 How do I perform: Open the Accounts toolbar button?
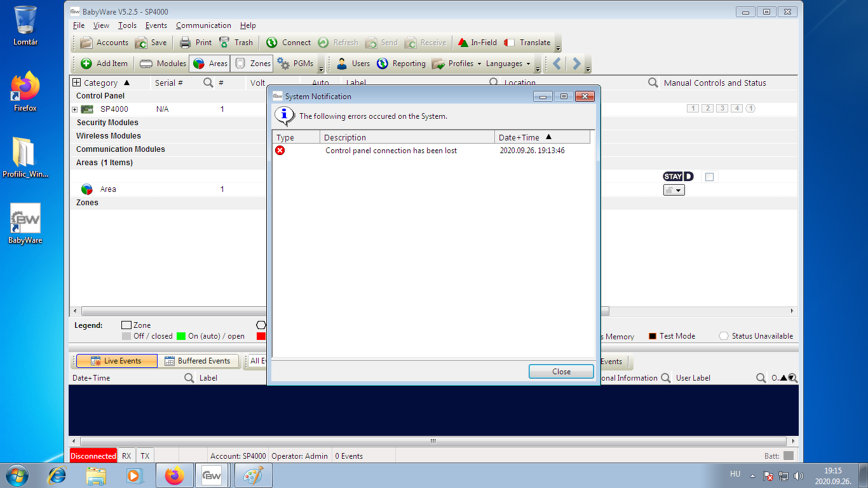[x=104, y=43]
